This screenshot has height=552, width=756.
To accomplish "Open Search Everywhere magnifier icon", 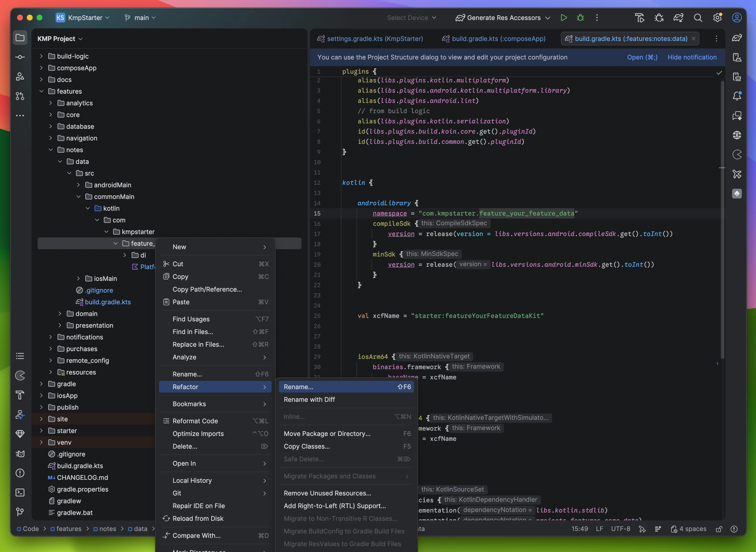I will [x=698, y=18].
